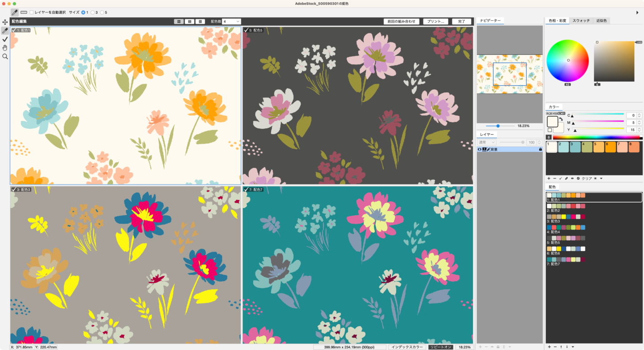The height and width of the screenshot is (350, 644).
Task: Open the 配色数 dropdown showing 4
Action: 232,21
